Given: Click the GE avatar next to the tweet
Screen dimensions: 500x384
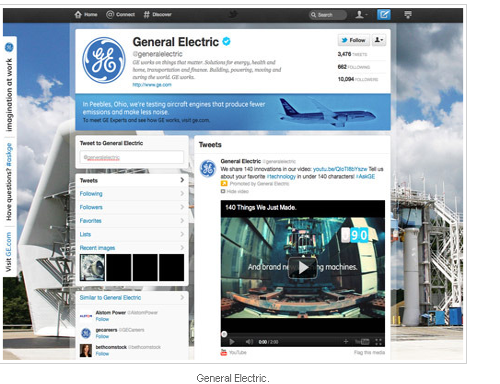Looking at the screenshot, I should point(208,168).
